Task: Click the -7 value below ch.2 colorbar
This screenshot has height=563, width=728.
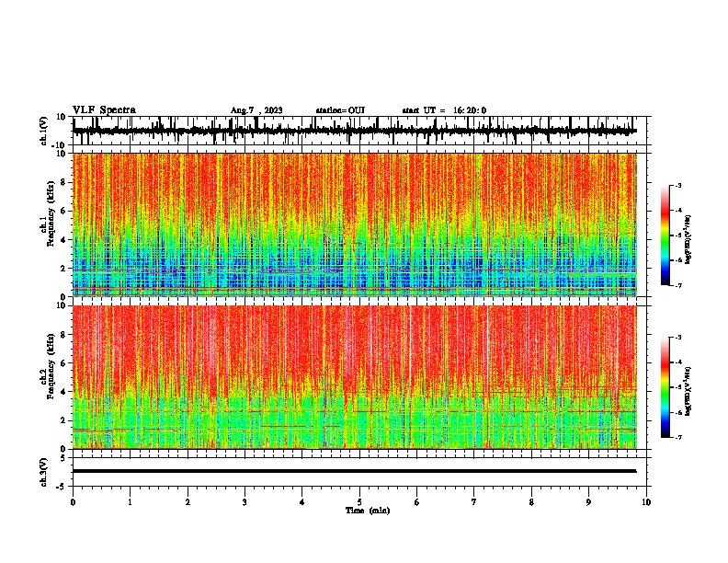Action: 678,437
